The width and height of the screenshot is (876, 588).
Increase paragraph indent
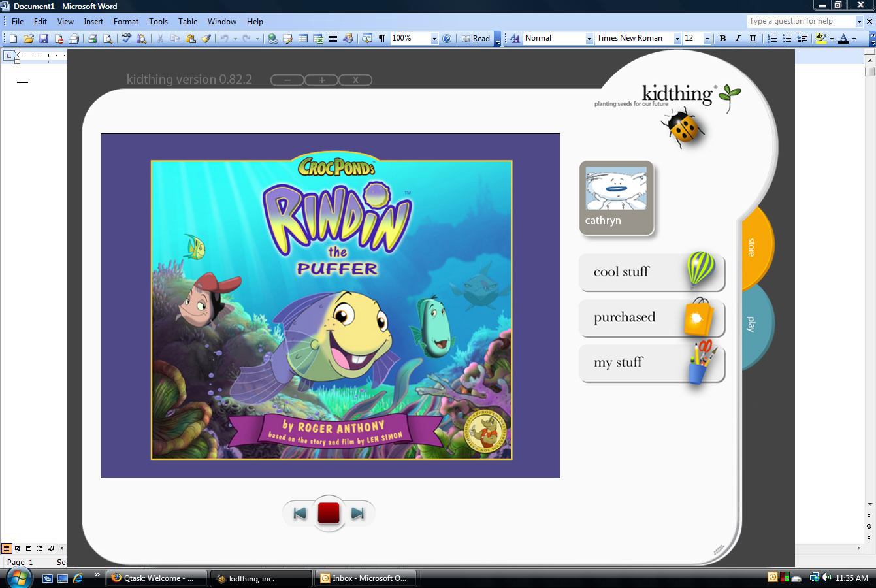(x=803, y=39)
